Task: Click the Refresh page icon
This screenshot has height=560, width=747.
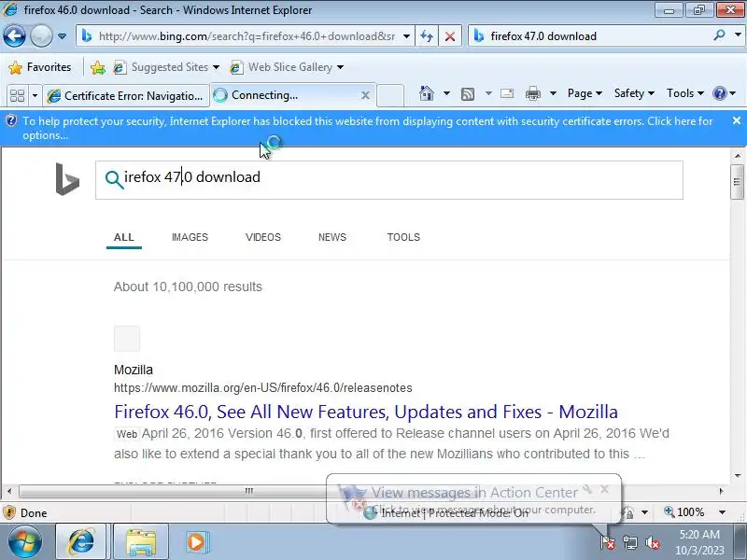Action: pos(427,36)
